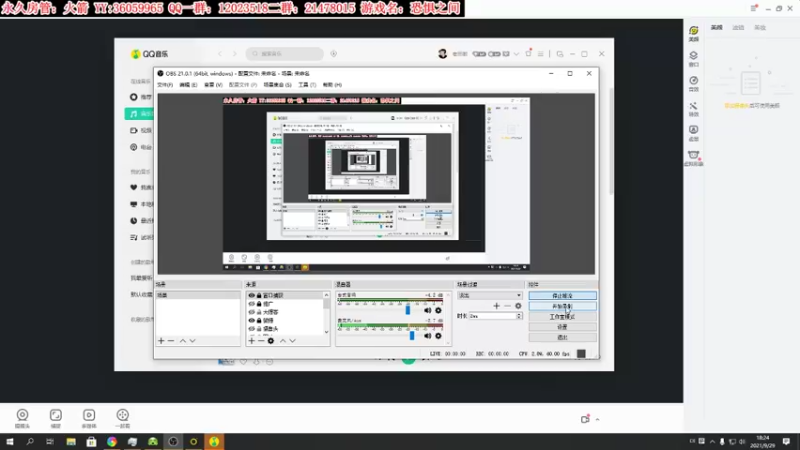800x450 pixels.
Task: Open the OBS 帮助(H) Help menu
Action: [x=332, y=85]
